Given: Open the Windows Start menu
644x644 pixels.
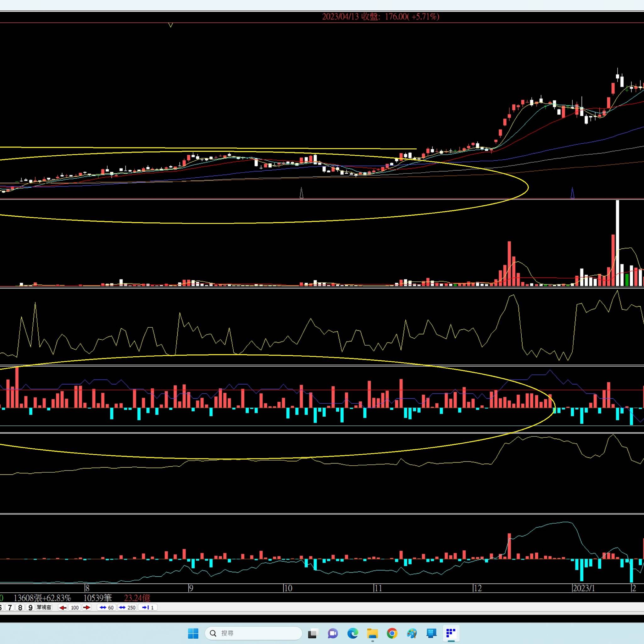Looking at the screenshot, I should point(193,633).
